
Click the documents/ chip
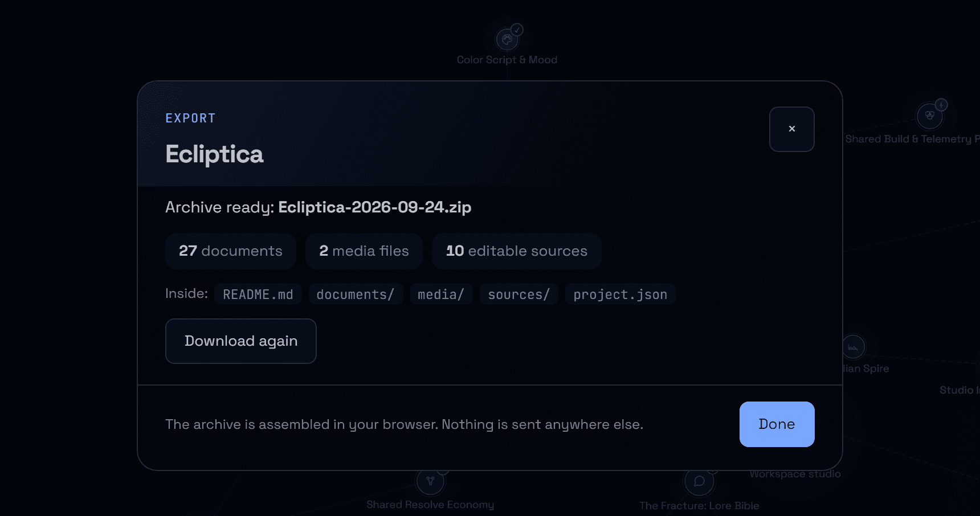pyautogui.click(x=356, y=294)
